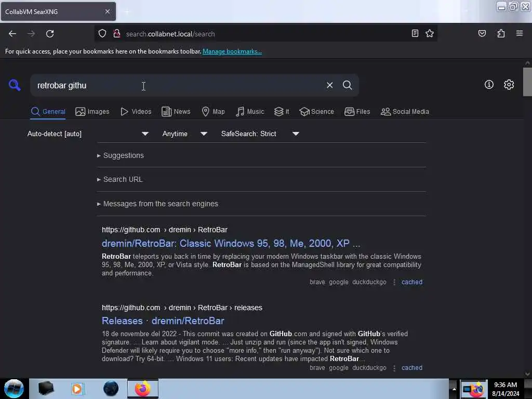Viewport: 532px width, 399px height.
Task: Click the scrollbar down arrow
Action: tap(527, 374)
